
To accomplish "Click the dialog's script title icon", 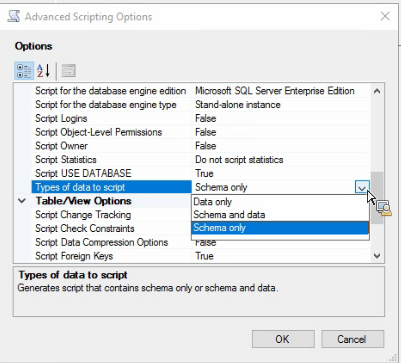I will [x=14, y=16].
